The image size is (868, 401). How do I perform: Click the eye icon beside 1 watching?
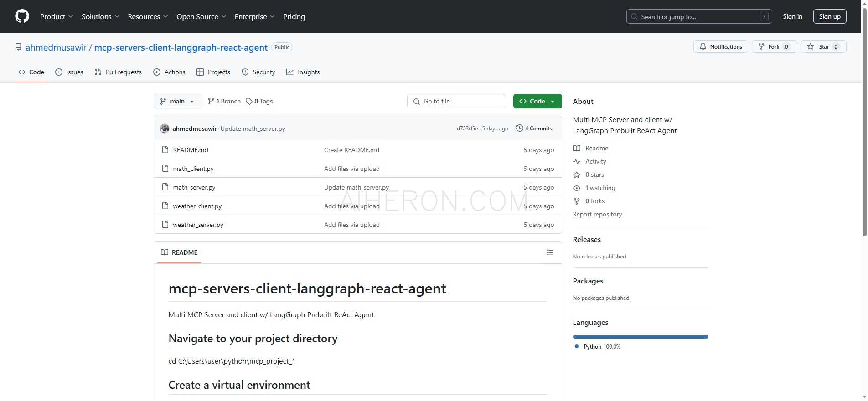[x=577, y=188]
